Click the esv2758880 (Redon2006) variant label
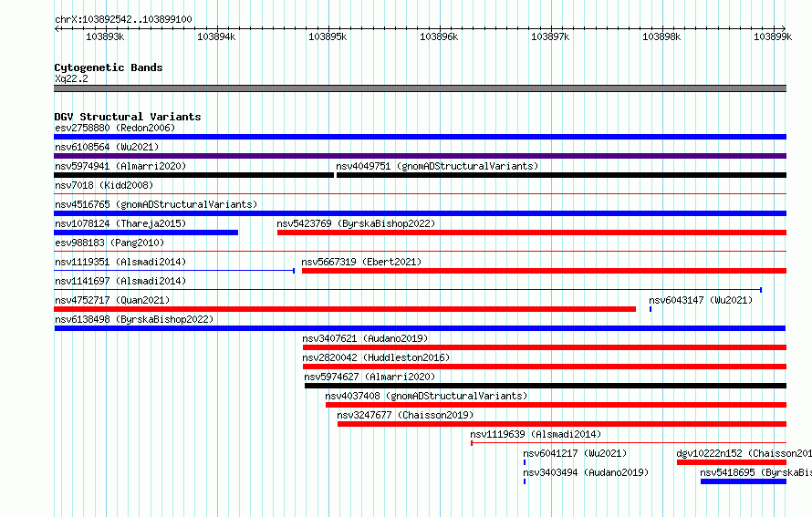This screenshot has height=517, width=812. (x=115, y=128)
